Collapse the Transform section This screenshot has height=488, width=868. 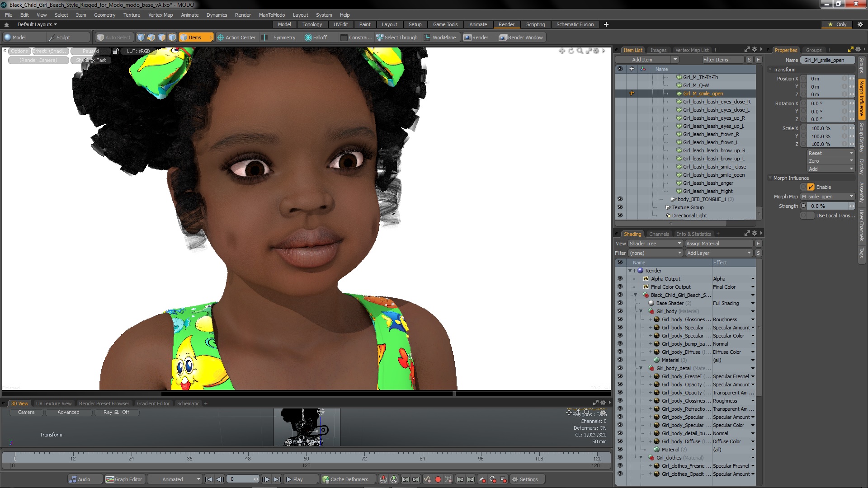point(770,70)
